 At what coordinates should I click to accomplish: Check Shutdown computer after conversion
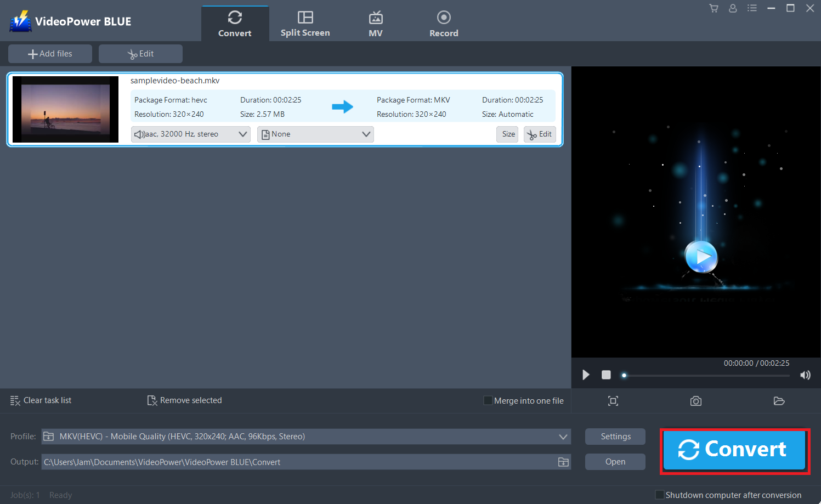tap(660, 495)
